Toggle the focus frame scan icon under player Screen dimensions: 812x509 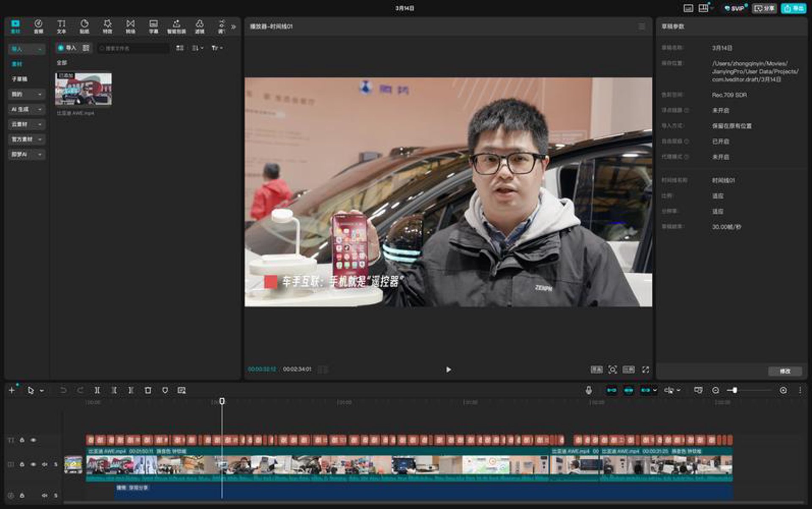point(612,369)
